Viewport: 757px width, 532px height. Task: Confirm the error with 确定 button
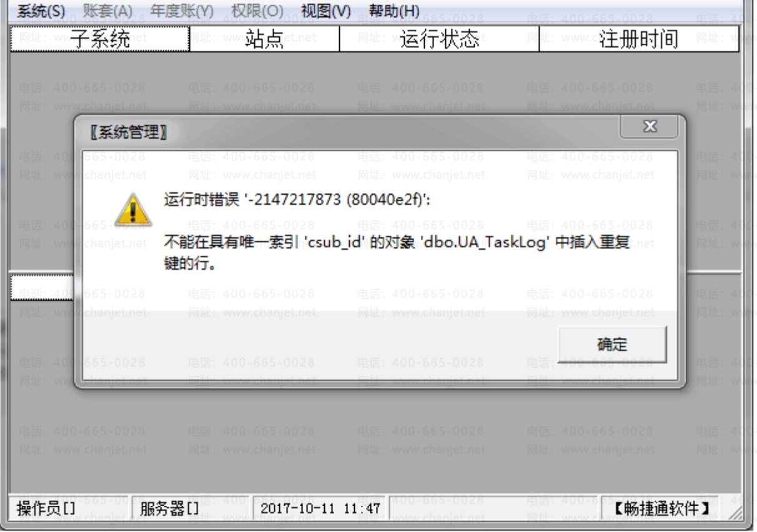tap(612, 344)
